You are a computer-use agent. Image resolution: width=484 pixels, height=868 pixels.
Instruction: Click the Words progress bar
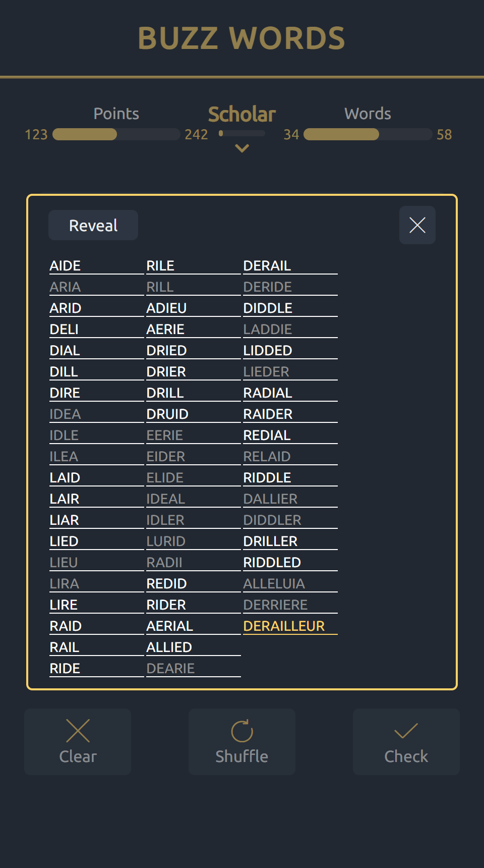tap(368, 134)
